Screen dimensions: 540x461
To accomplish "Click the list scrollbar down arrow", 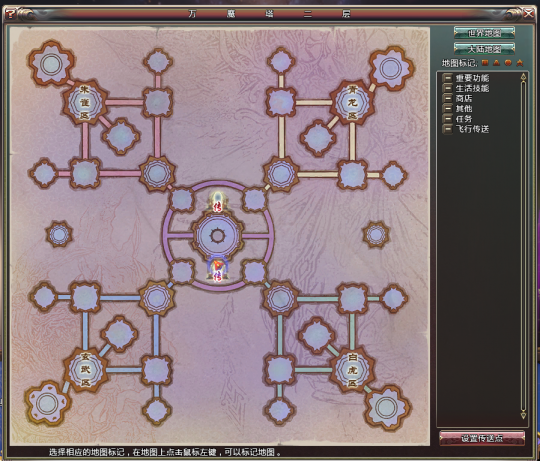I will [523, 415].
